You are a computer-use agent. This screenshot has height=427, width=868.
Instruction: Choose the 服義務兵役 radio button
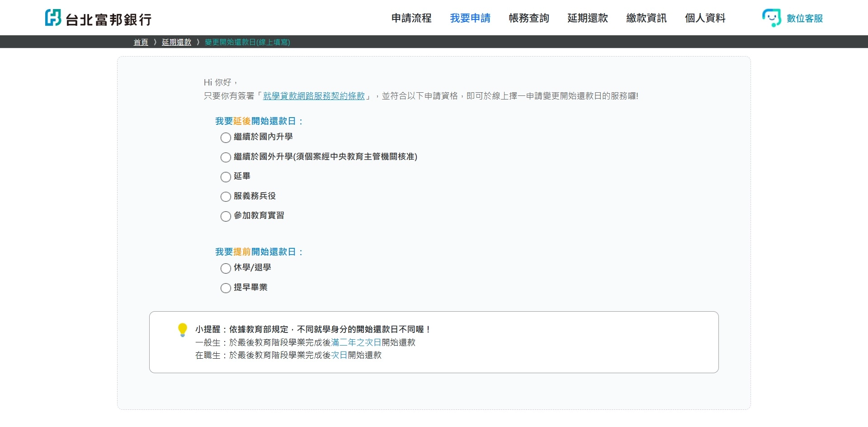click(226, 197)
